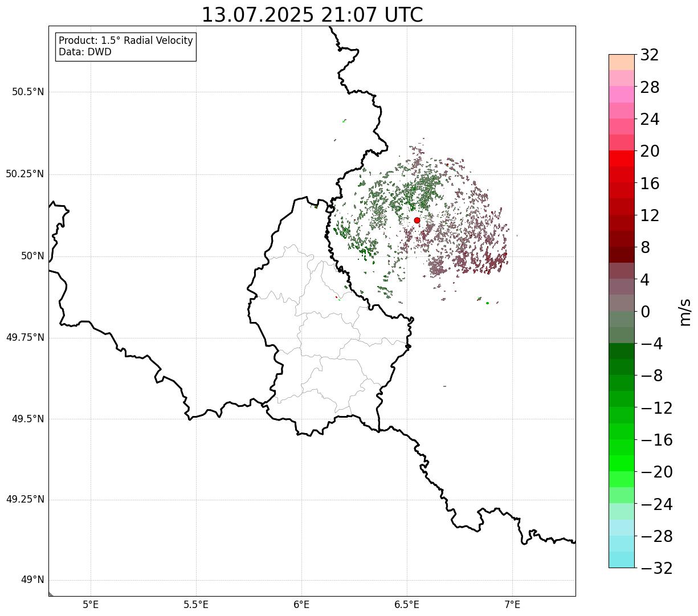Click the colorbar tick label 0

click(x=645, y=312)
